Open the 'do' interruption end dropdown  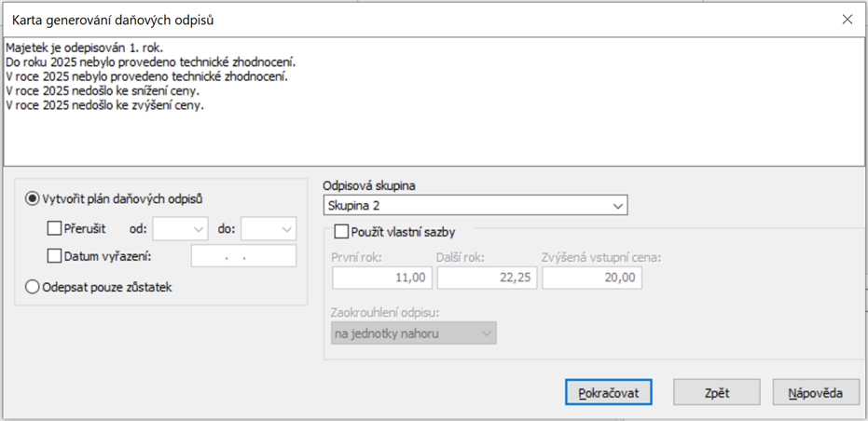tap(269, 228)
